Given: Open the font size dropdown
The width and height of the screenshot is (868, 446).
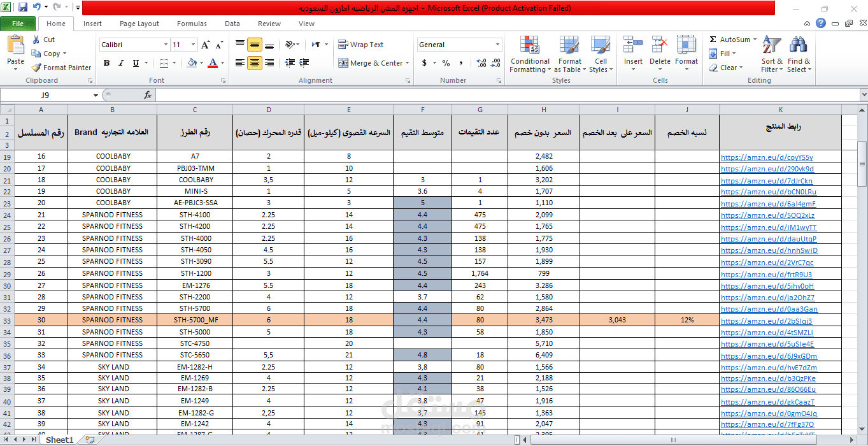Looking at the screenshot, I should click(194, 45).
